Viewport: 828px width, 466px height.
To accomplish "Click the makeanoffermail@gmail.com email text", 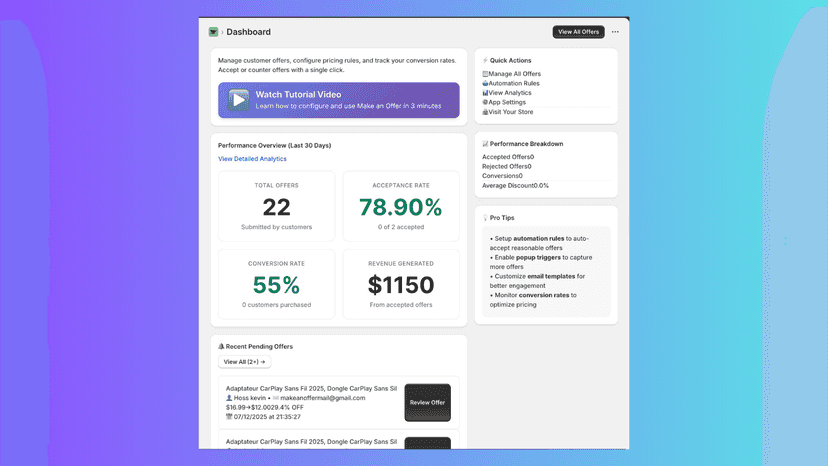I will tap(323, 398).
